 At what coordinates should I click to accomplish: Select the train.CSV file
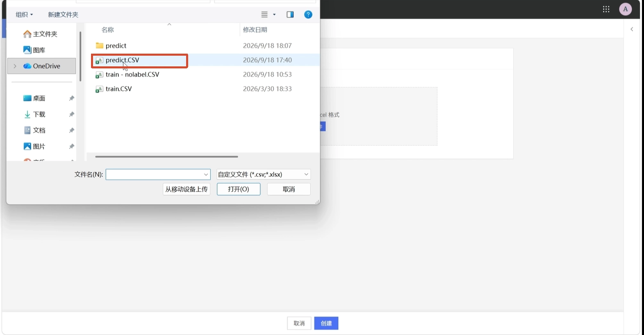point(118,89)
